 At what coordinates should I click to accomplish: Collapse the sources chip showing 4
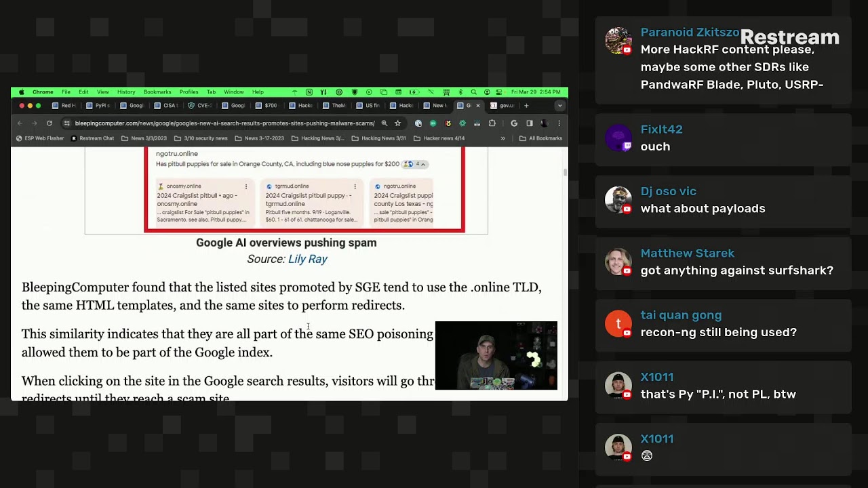(x=415, y=164)
